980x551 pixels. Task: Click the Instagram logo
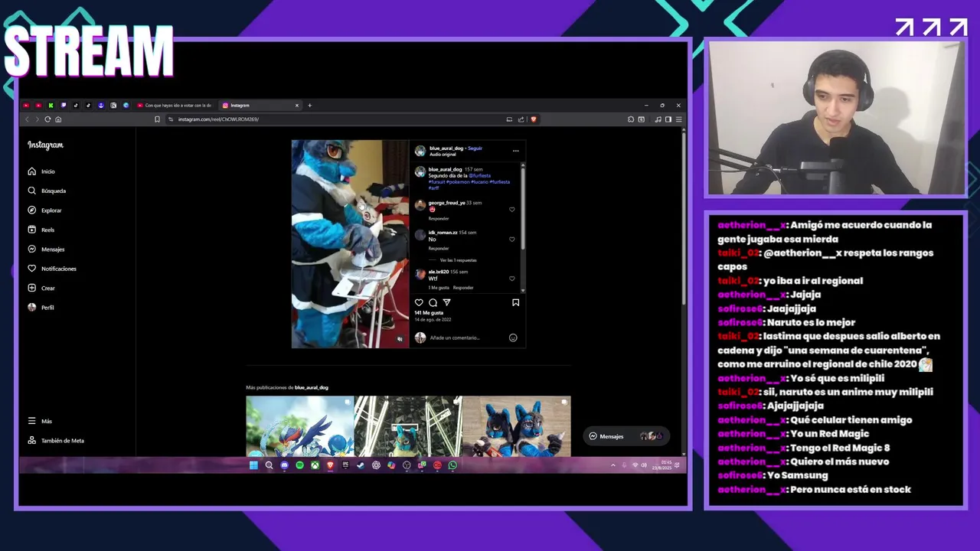[45, 145]
